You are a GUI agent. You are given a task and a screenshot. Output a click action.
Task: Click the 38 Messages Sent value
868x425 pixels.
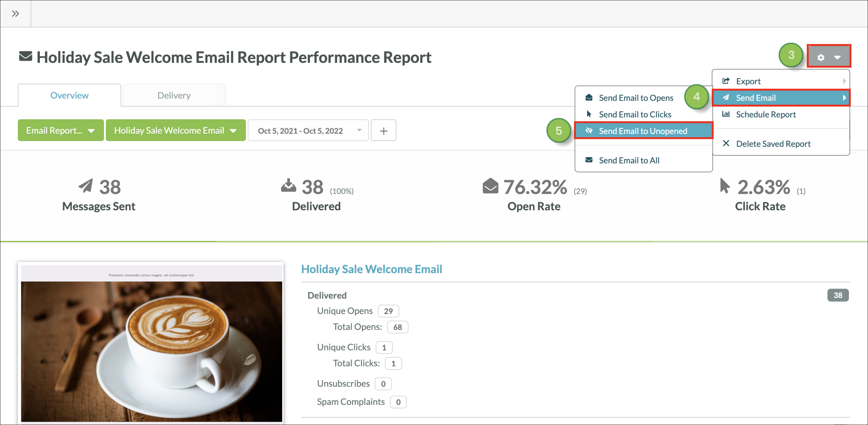[x=110, y=187]
